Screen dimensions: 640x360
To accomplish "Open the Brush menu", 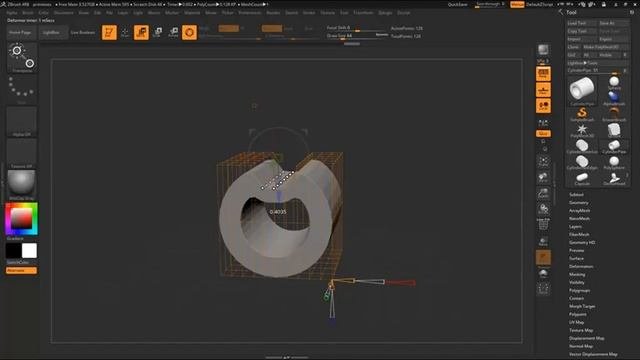I will 28,13.
